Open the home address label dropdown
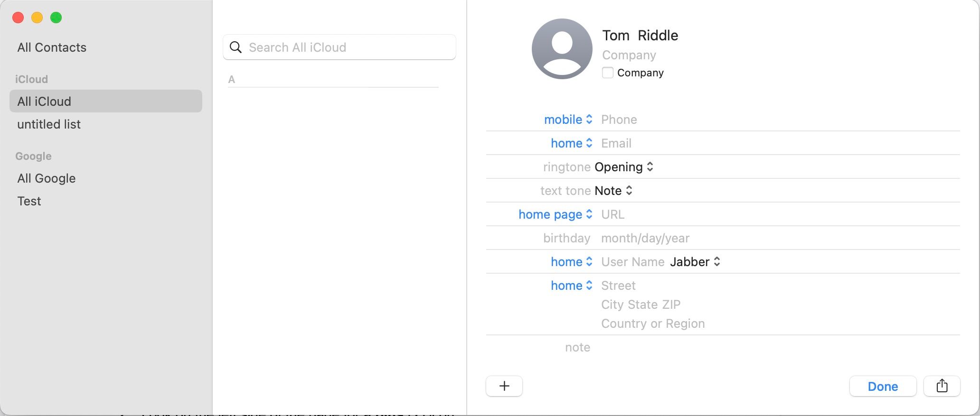Viewport: 980px width, 416px height. click(572, 286)
